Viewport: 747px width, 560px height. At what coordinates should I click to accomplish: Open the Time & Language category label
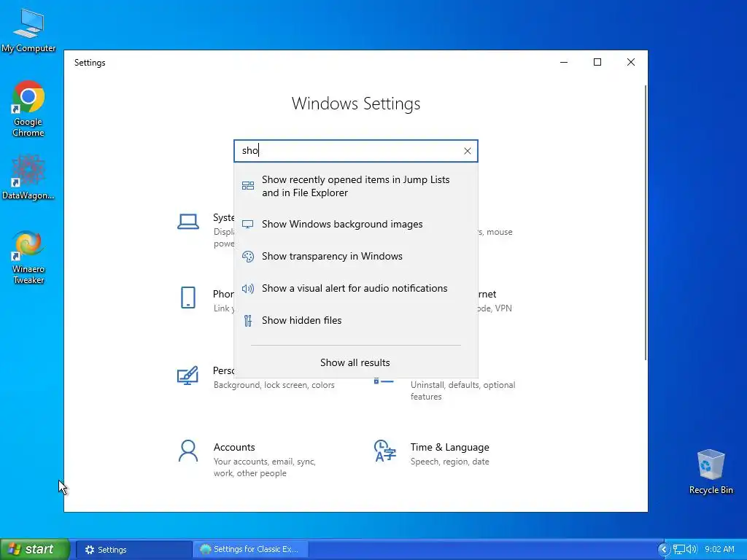coord(449,447)
